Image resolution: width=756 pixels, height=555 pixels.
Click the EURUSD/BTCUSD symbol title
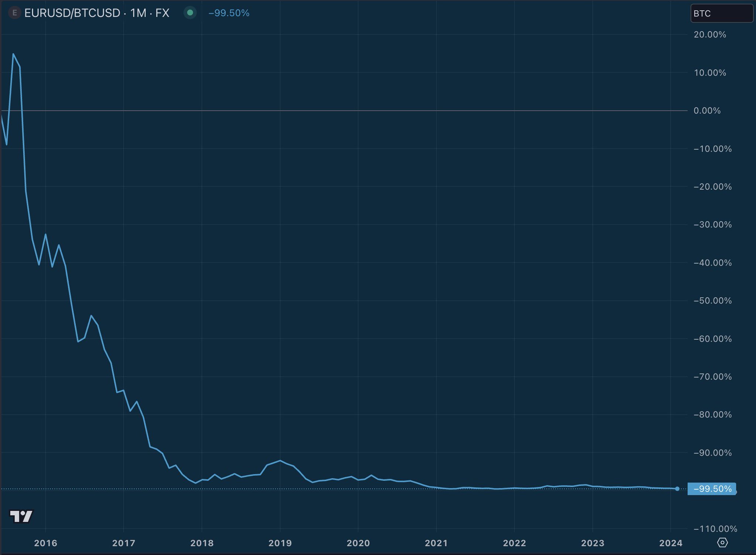72,13
